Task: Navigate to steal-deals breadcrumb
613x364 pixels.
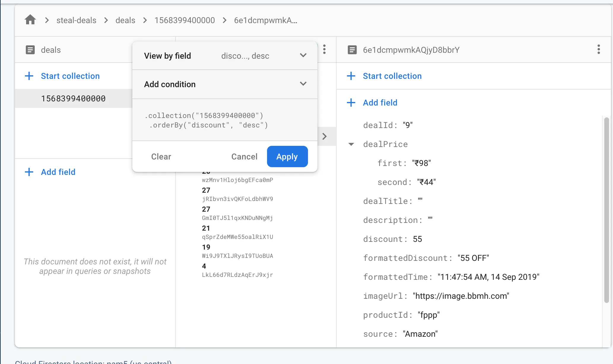Action: [x=76, y=20]
